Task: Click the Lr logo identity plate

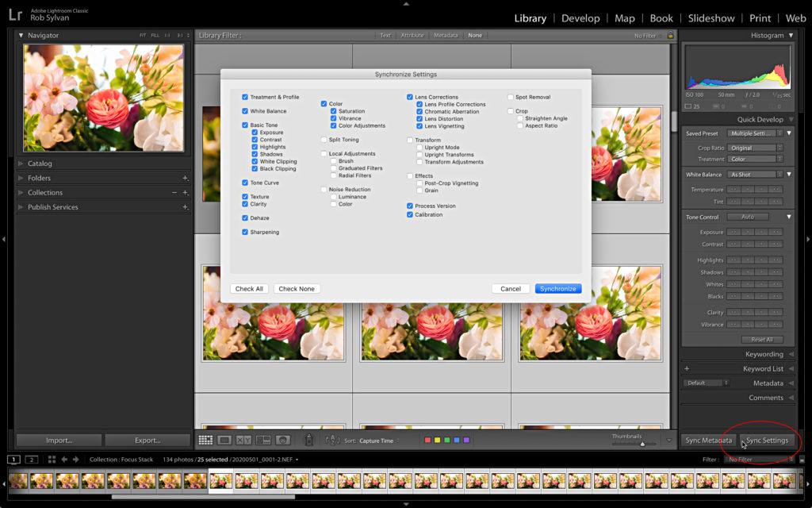Action: (x=16, y=14)
